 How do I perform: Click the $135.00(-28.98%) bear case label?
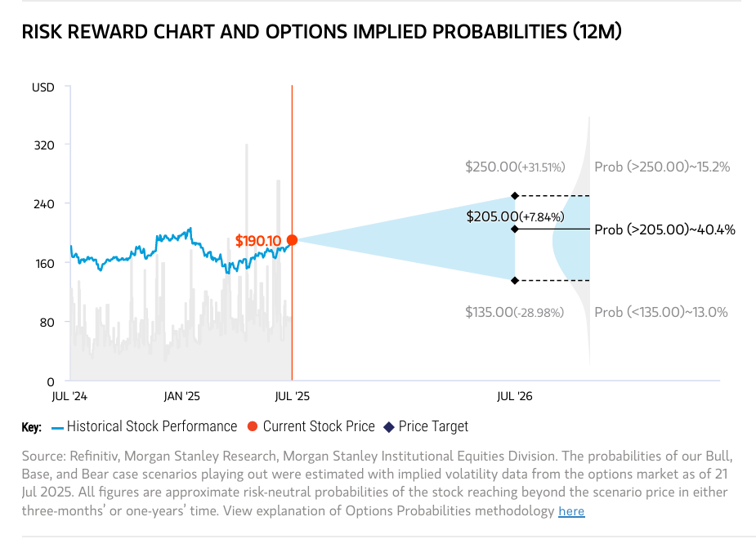pos(515,312)
